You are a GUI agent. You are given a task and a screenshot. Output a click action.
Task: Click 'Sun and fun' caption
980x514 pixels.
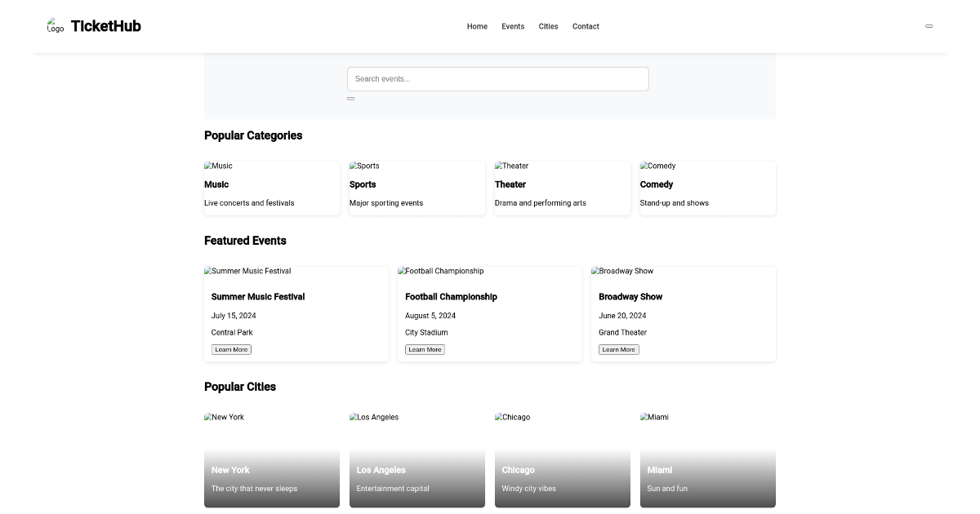point(667,489)
